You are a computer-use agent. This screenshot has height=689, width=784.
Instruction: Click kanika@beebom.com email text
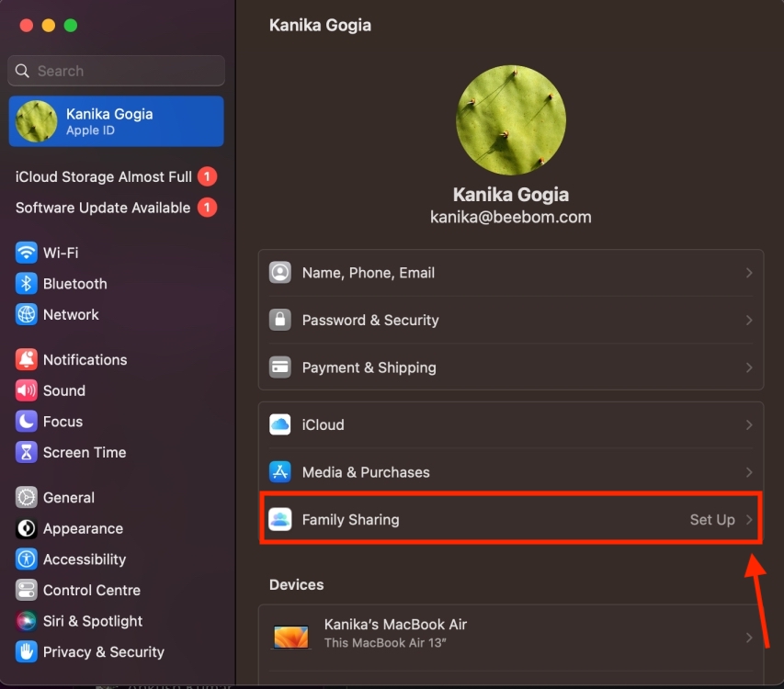tap(510, 217)
